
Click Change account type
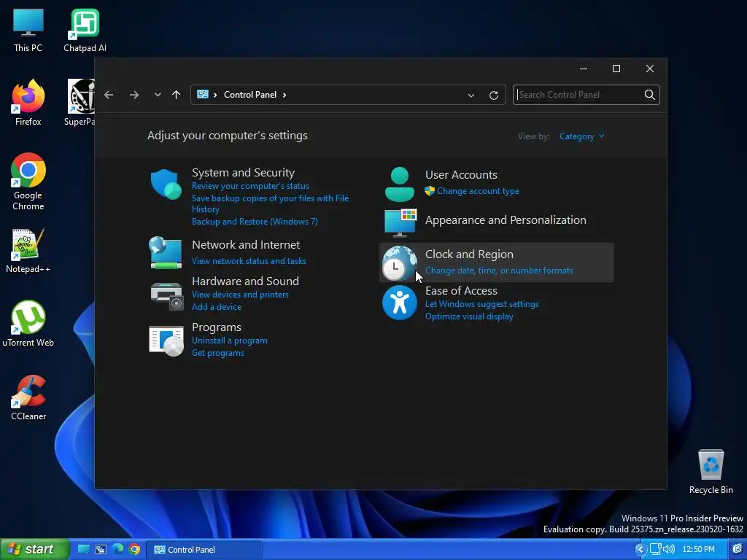[x=478, y=191]
